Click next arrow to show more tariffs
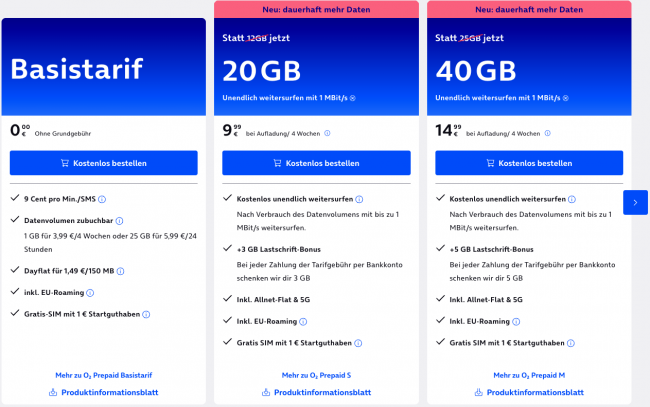This screenshot has height=407, width=650. pos(635,202)
